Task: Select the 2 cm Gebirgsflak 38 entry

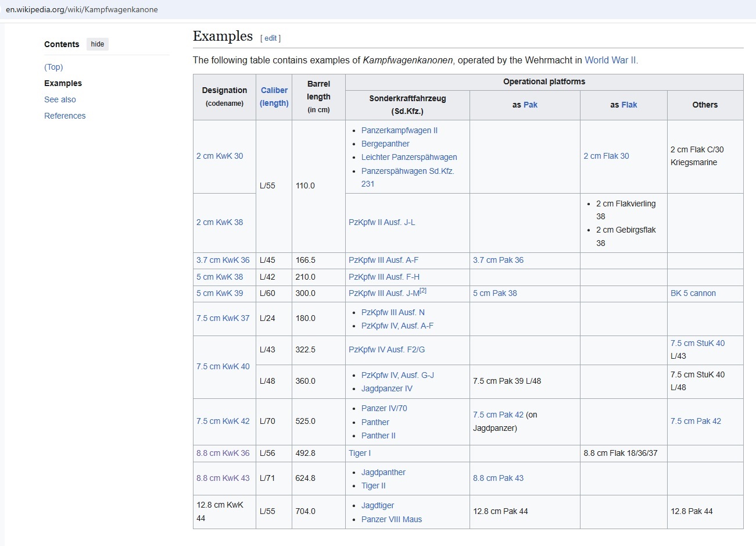Action: point(626,236)
